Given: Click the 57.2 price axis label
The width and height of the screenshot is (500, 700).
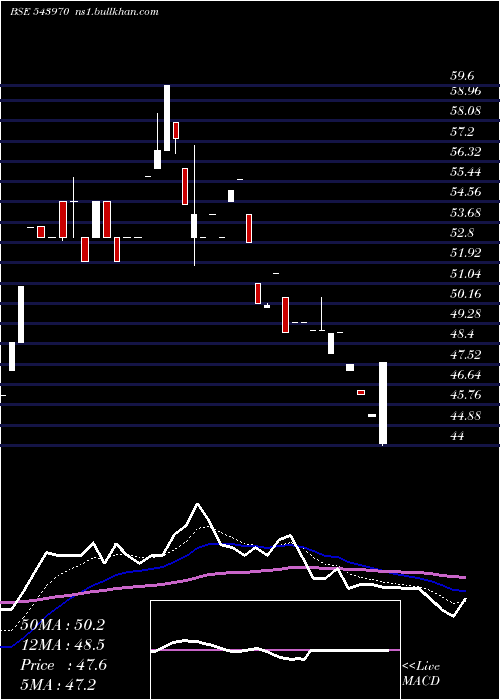Looking at the screenshot, I should (x=462, y=131).
